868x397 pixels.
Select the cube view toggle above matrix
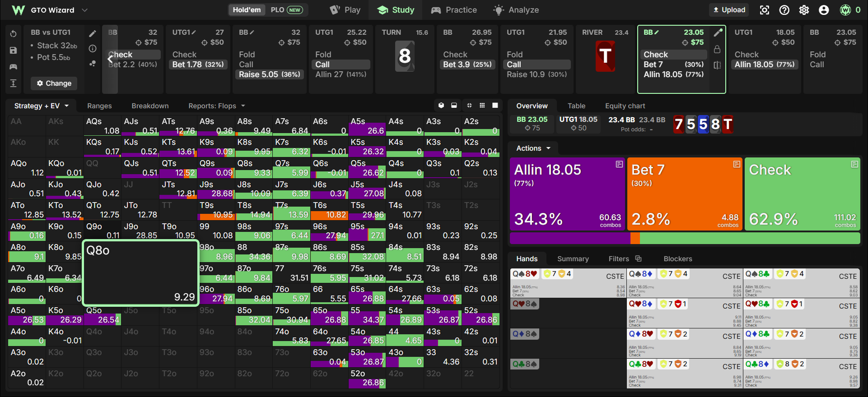441,106
